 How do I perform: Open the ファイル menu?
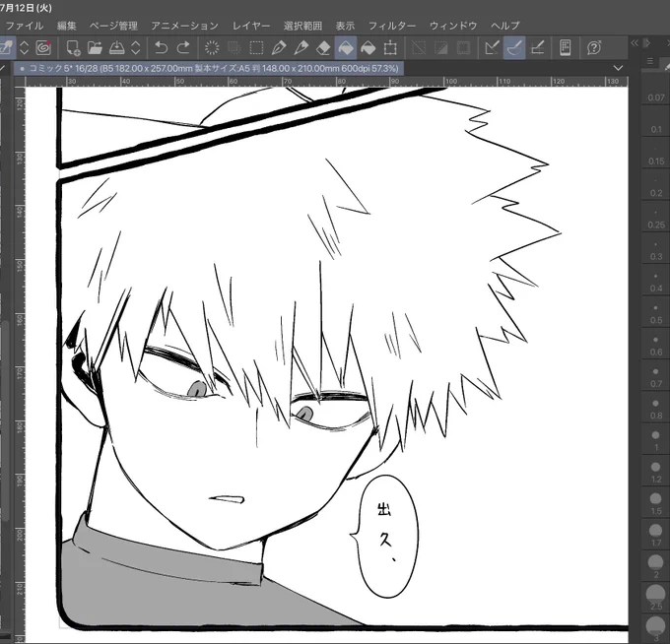(x=24, y=26)
